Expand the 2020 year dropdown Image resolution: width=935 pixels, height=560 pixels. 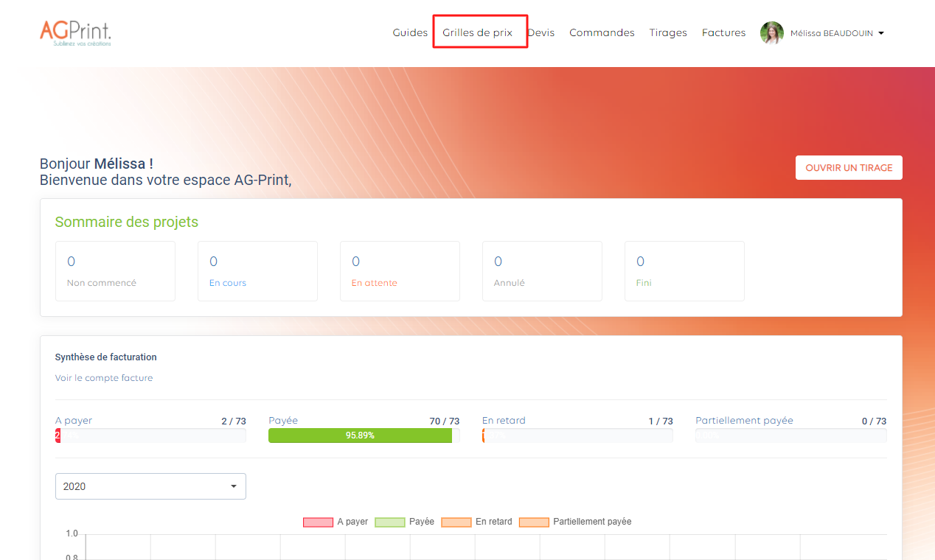150,486
